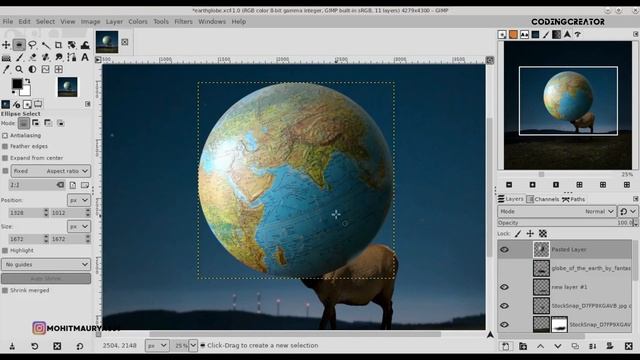Select the Move tool in toolbox
The width and height of the screenshot is (640, 360).
pyautogui.click(x=6, y=44)
